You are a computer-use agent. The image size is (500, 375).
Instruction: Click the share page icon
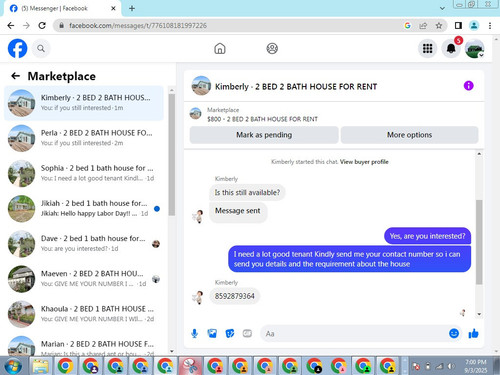tap(423, 25)
